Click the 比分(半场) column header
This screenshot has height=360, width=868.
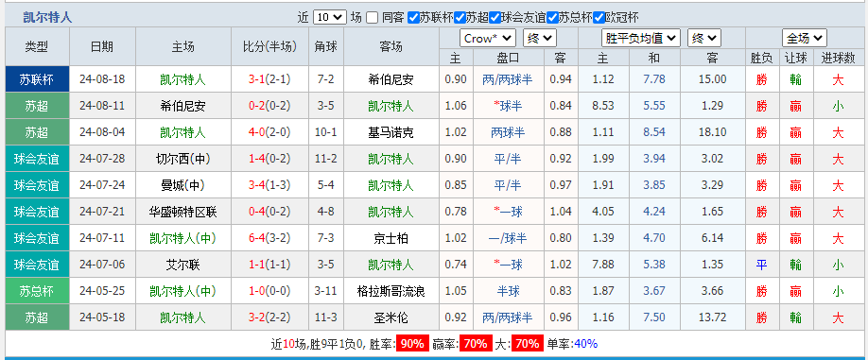269,46
